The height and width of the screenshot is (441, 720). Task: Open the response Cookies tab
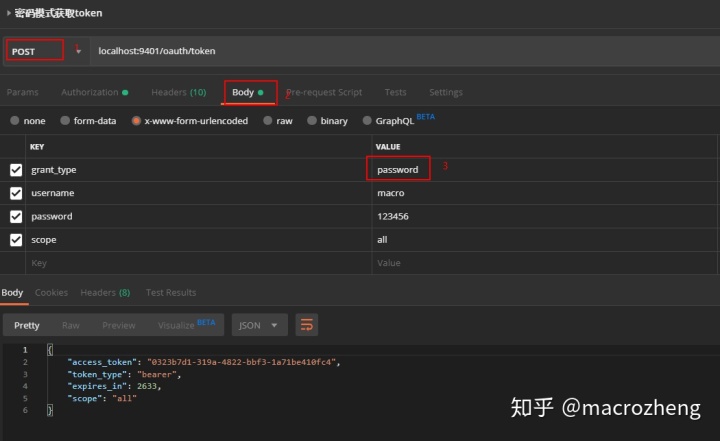click(x=51, y=293)
